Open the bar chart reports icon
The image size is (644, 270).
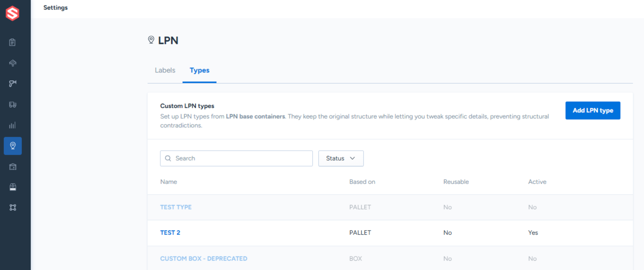(12, 125)
